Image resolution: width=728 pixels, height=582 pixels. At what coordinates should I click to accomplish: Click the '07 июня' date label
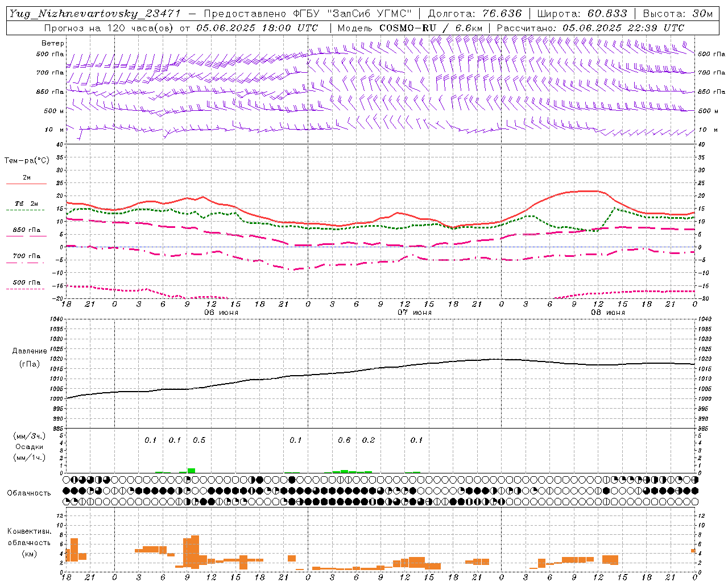415,313
